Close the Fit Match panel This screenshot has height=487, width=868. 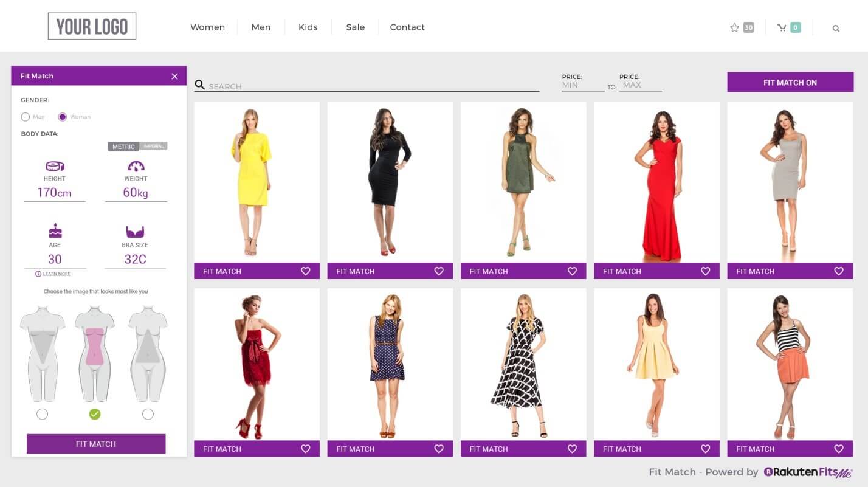point(174,76)
